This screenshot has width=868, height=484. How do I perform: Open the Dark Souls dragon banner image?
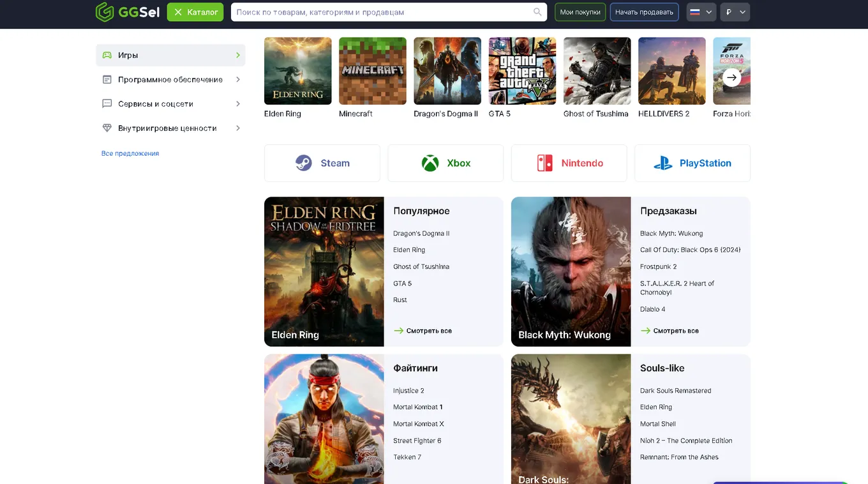[571, 419]
